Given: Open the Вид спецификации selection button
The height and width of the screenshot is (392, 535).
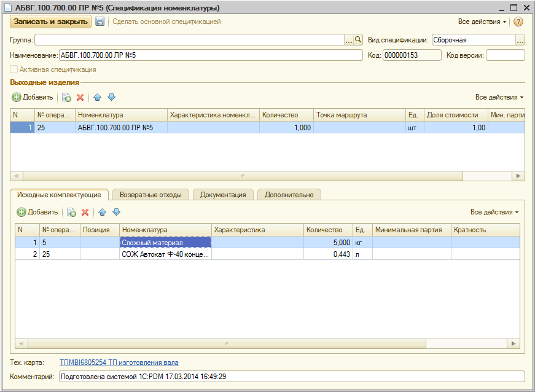Looking at the screenshot, I should point(520,40).
